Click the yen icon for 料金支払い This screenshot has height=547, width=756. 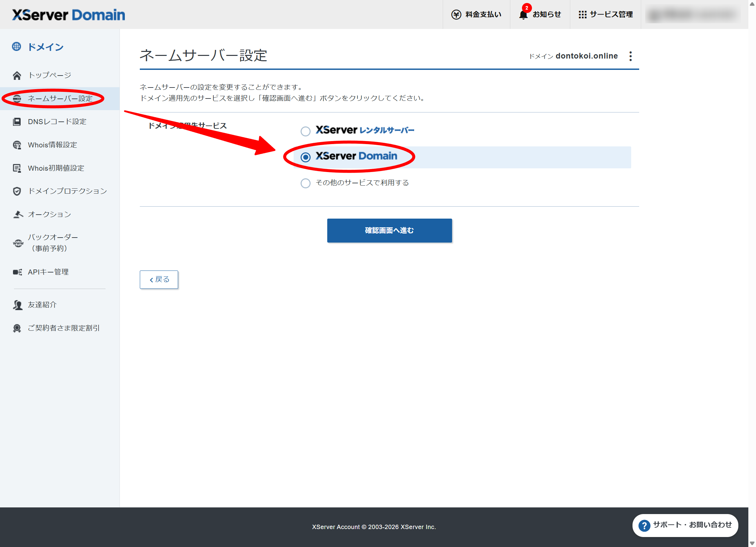456,15
